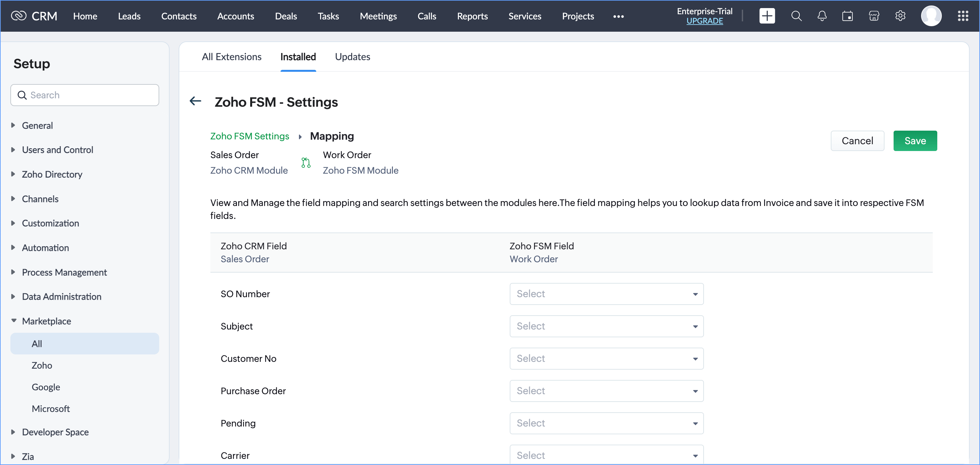Open the Customer No mapping dropdown
This screenshot has width=980, height=465.
[x=606, y=358]
